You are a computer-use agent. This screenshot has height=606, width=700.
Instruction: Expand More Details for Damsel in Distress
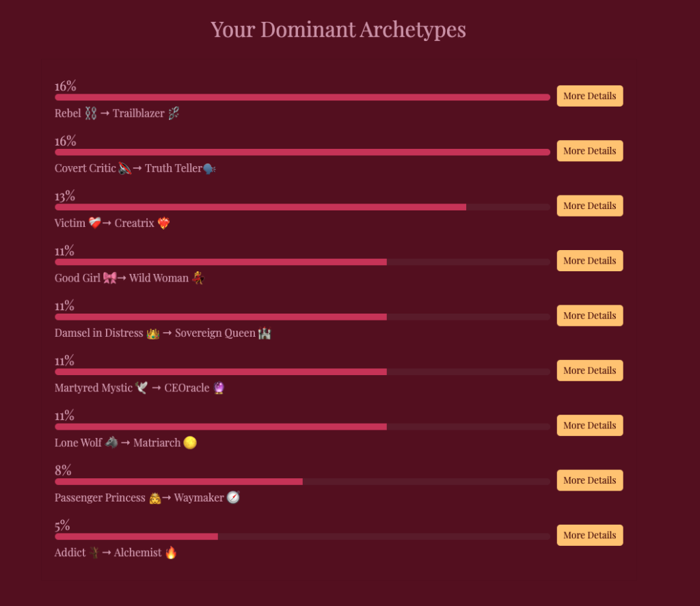tap(589, 316)
